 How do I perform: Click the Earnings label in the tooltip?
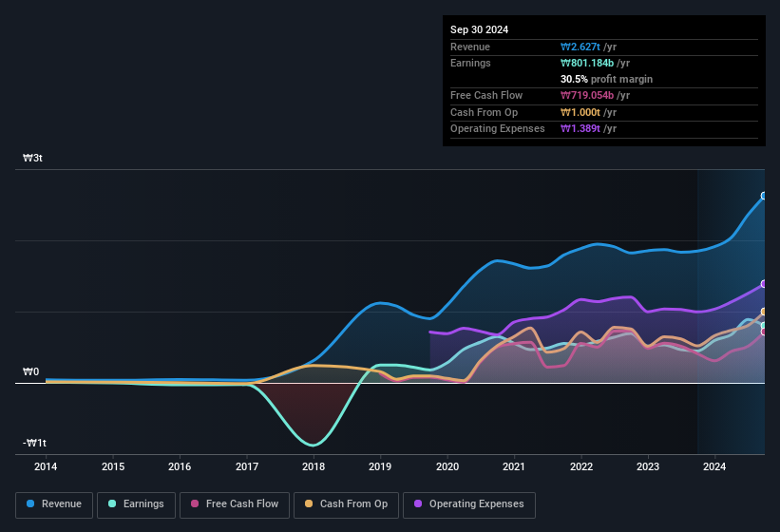coord(470,63)
